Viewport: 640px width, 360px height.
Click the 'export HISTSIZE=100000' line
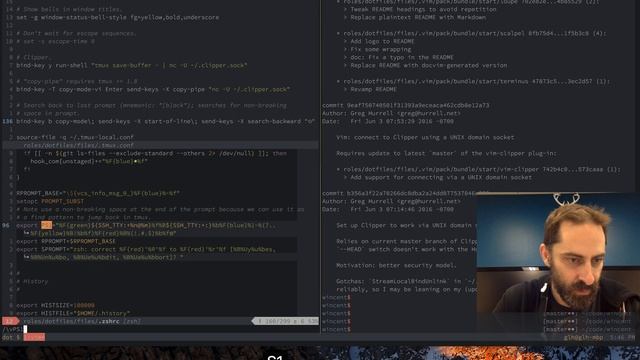pos(56,305)
